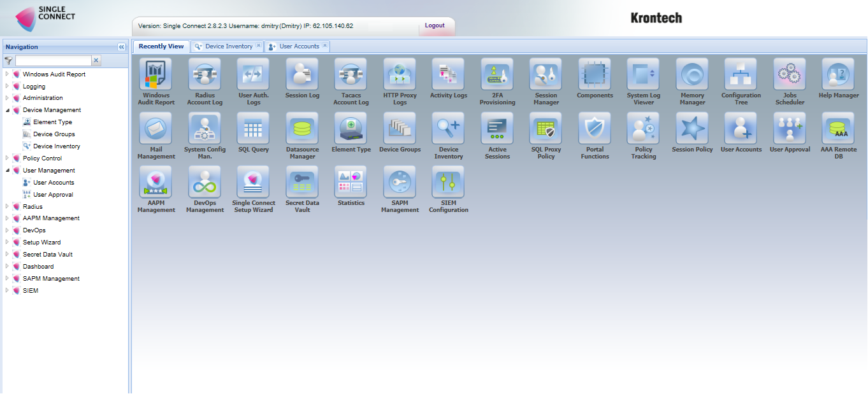Screen dimensions: 868x394
Task: Open the Active Sessions icon
Action: tap(497, 129)
